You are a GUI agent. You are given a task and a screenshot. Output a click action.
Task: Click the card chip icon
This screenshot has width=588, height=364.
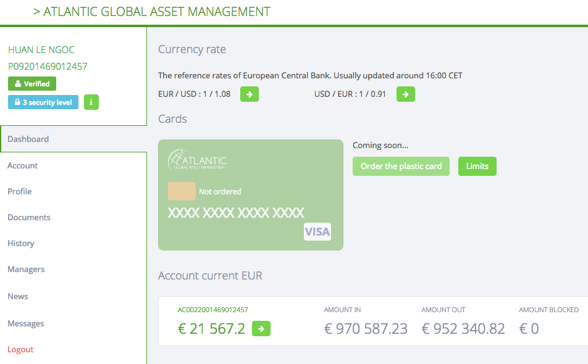[182, 191]
